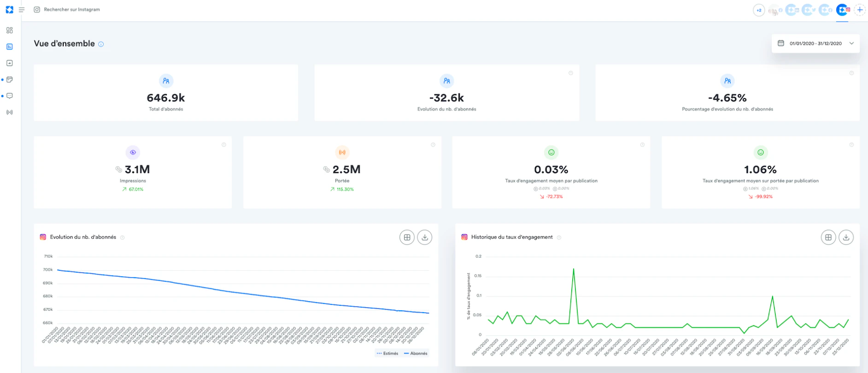
Task: Switch to the Twitter account profile
Action: click(x=809, y=10)
